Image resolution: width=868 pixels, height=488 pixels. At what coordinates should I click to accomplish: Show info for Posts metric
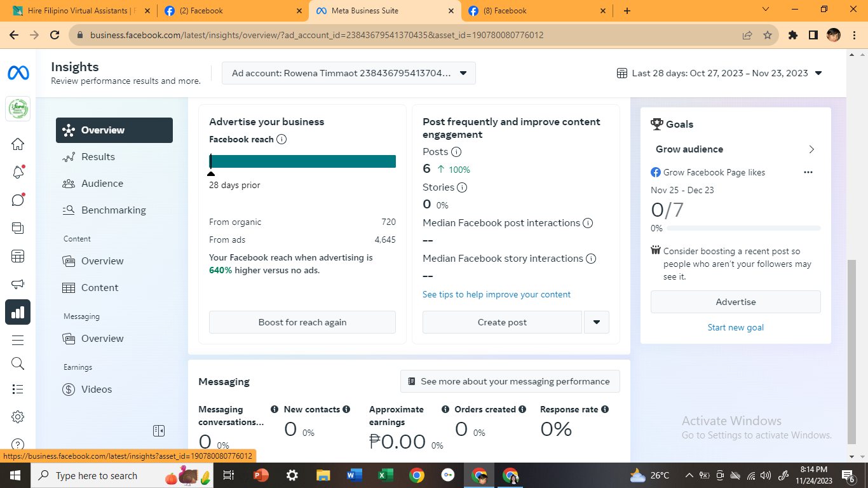point(456,152)
